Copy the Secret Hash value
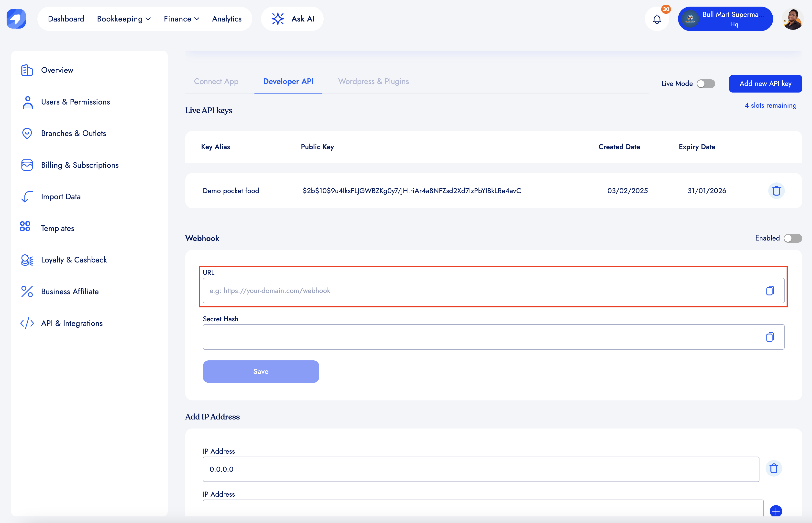812x523 pixels. click(770, 337)
